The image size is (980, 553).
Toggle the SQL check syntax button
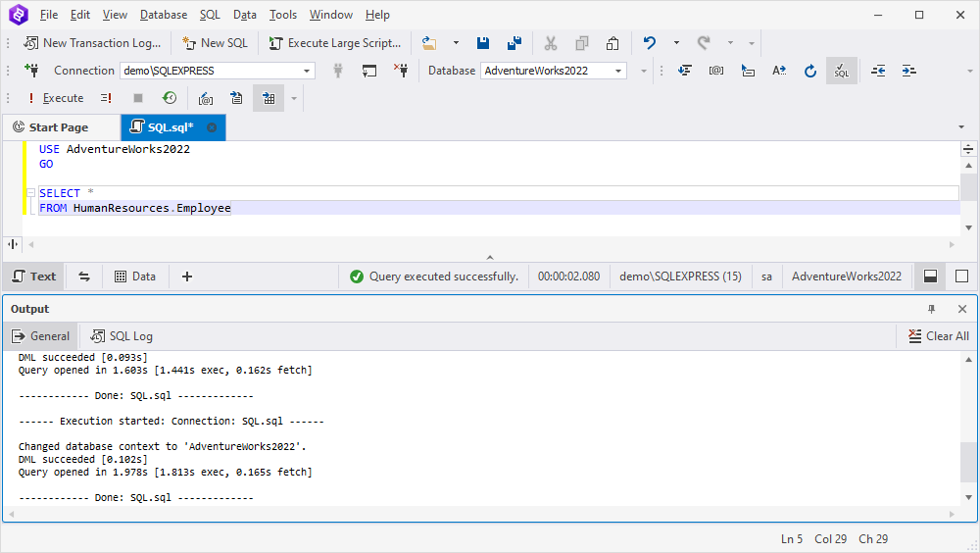pyautogui.click(x=842, y=71)
